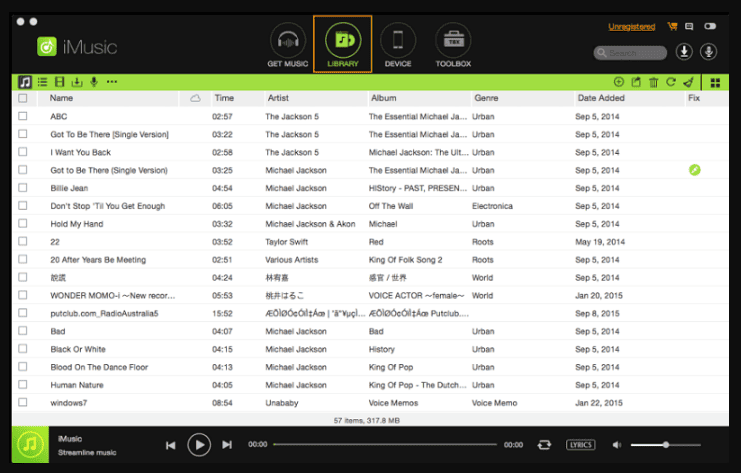Select the music note library view

[x=25, y=82]
